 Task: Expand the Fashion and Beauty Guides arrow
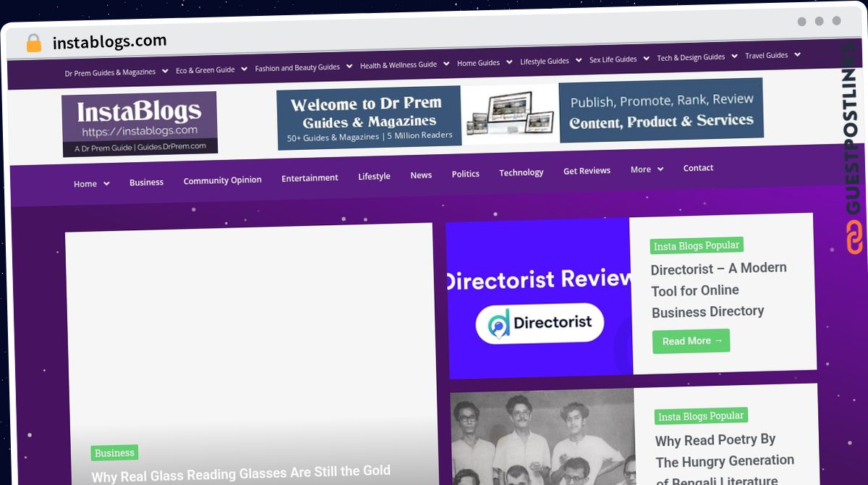pyautogui.click(x=349, y=66)
